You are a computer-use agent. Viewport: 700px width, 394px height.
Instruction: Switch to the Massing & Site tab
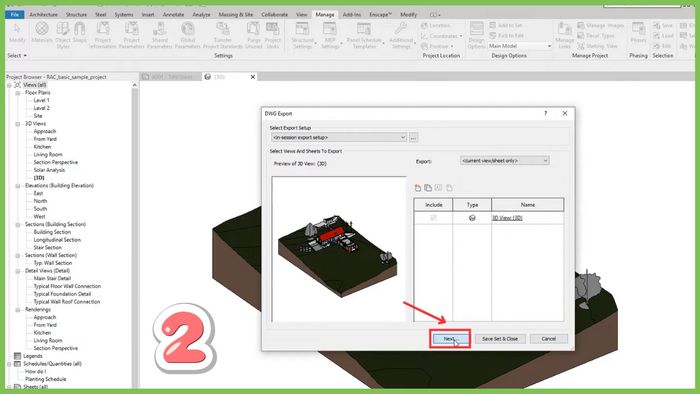point(235,14)
